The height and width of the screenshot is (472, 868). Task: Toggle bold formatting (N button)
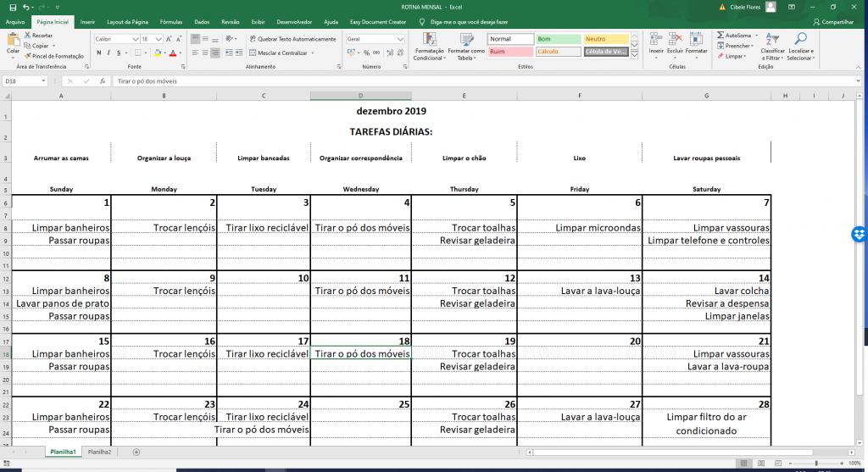click(99, 53)
